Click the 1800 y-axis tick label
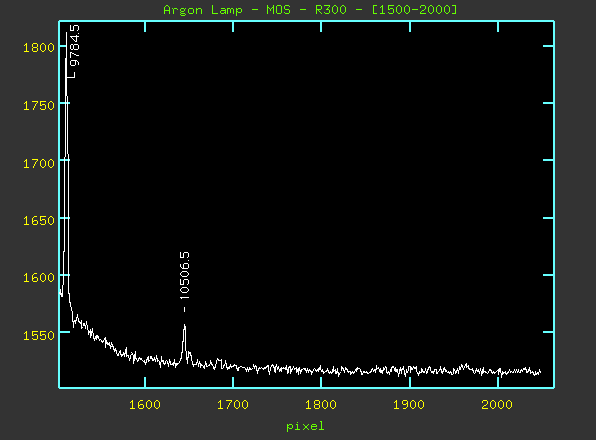596x440 pixels. (x=39, y=48)
